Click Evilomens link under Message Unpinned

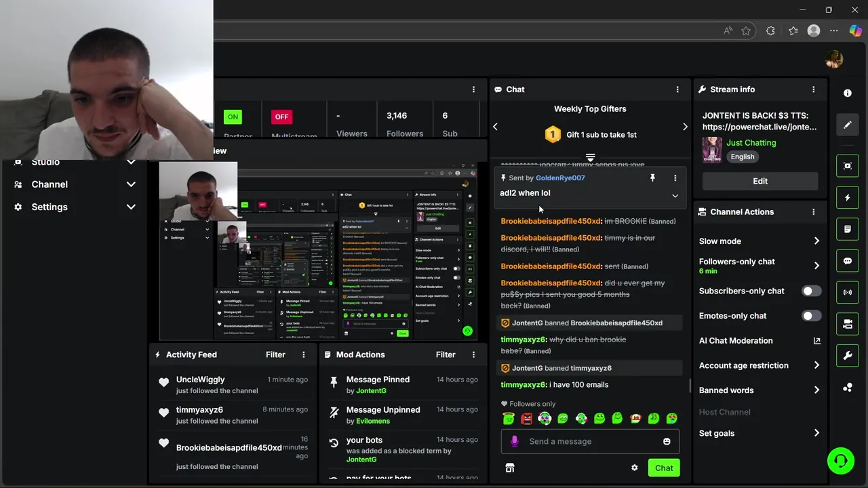pos(373,421)
